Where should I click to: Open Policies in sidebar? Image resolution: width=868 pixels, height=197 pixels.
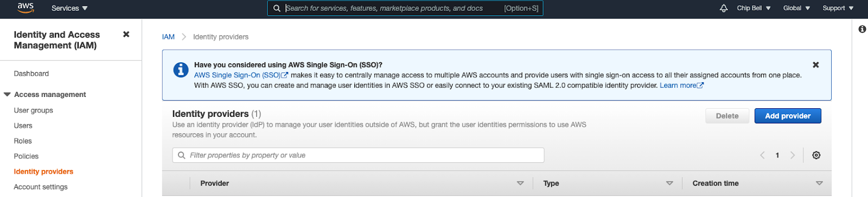pos(26,156)
